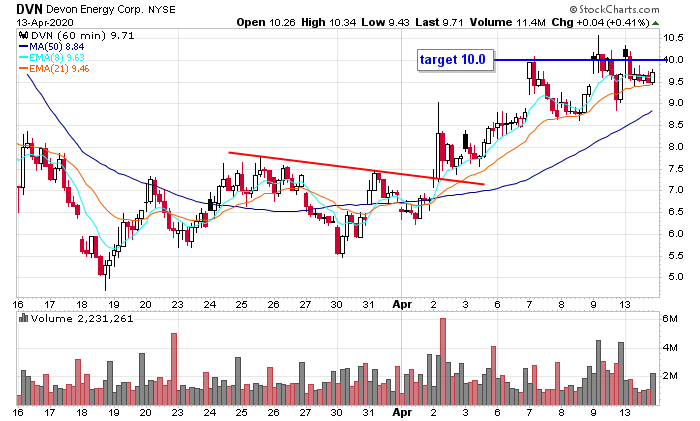Click the Apr label on the price chart date axis
Viewport: 700px width, 421px height.
402,304
